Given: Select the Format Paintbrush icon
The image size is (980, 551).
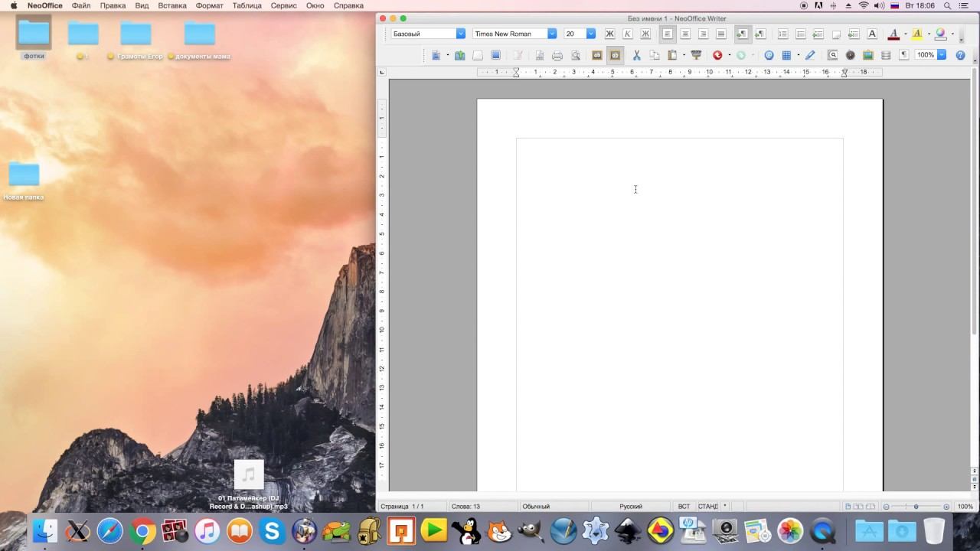Looking at the screenshot, I should (x=696, y=55).
